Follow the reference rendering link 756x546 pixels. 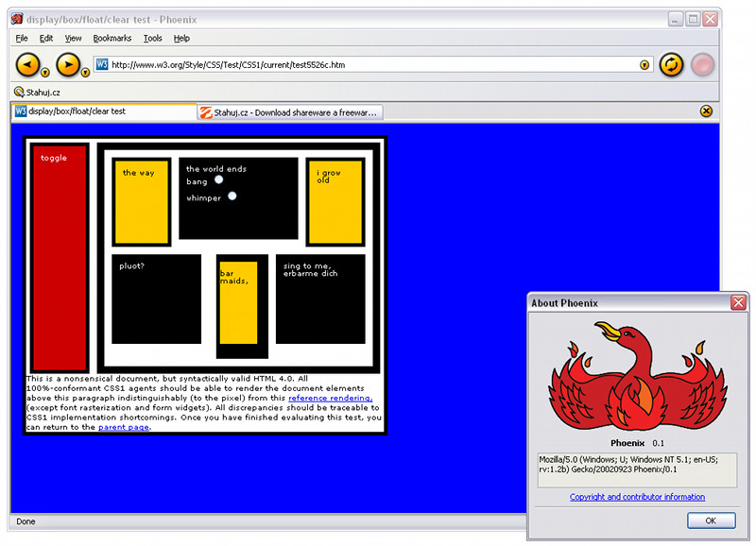(x=330, y=398)
